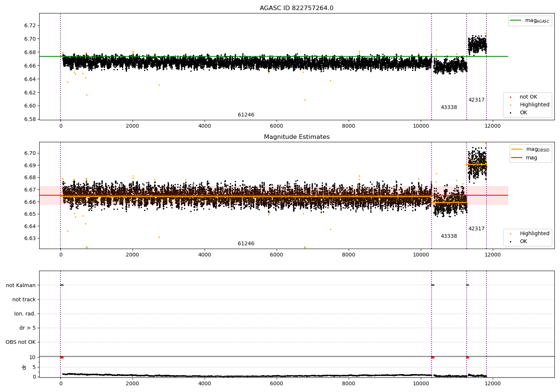Click the 43338 observation label in top plot
The width and height of the screenshot is (560, 392).
[x=449, y=108]
